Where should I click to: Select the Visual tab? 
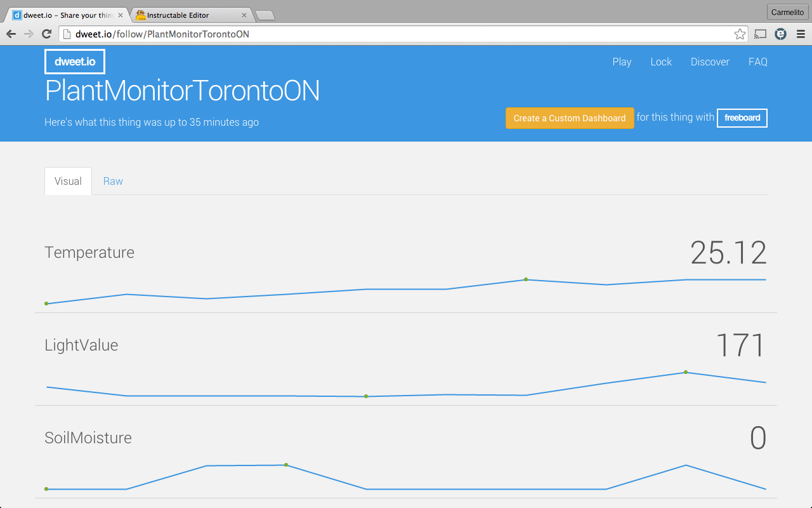pos(68,182)
